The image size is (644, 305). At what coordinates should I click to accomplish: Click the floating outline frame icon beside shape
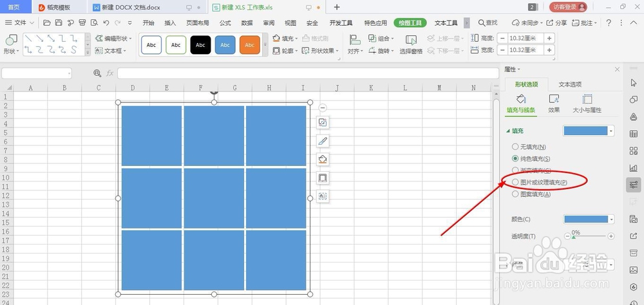point(323,178)
